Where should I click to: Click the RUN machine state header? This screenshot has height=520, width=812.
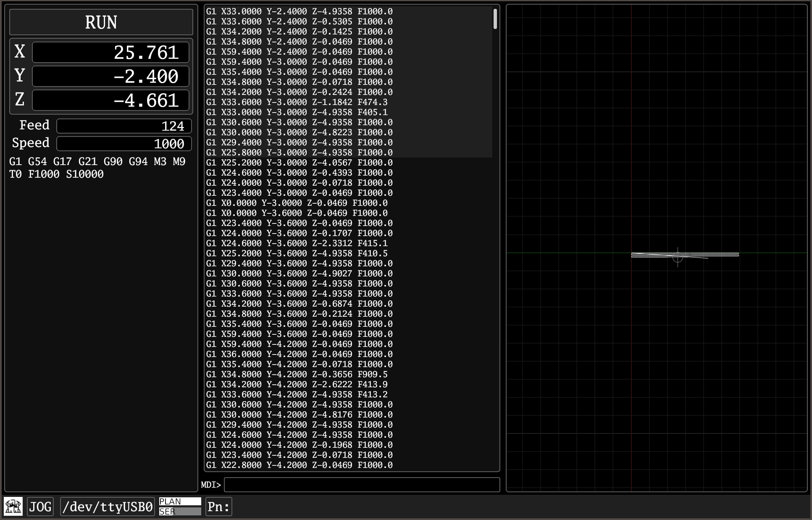101,22
